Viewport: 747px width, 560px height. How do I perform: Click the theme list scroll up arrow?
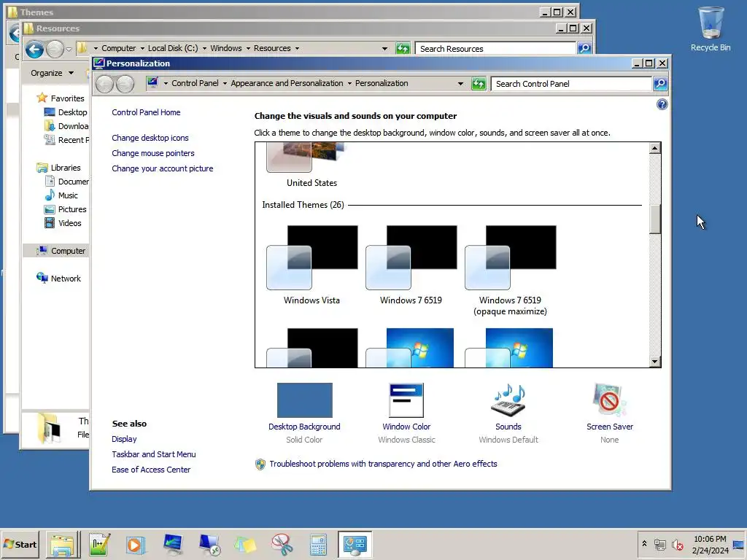(x=654, y=148)
